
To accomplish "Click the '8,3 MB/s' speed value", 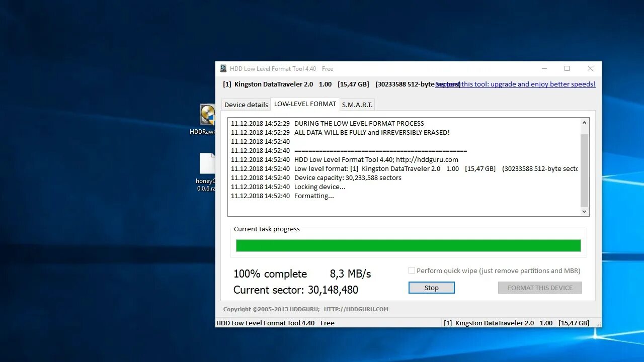I will pyautogui.click(x=350, y=274).
